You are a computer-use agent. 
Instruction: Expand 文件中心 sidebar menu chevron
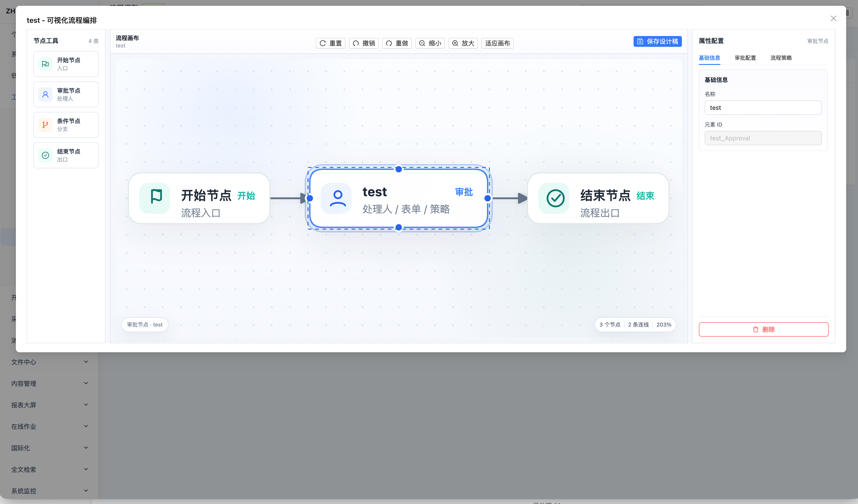[x=86, y=362]
